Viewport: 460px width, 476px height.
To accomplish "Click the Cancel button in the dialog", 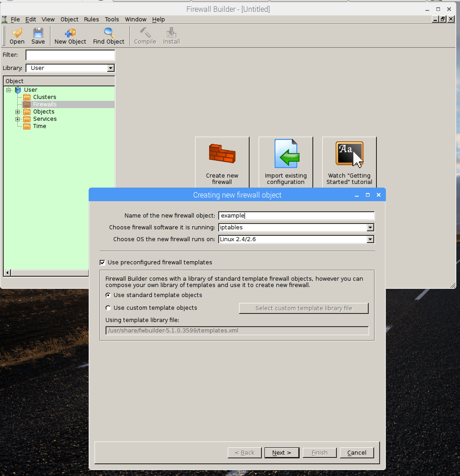I will pyautogui.click(x=357, y=453).
